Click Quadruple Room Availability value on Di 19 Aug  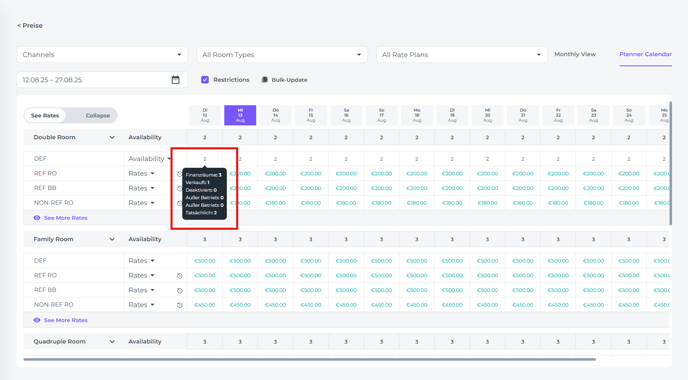coord(452,341)
